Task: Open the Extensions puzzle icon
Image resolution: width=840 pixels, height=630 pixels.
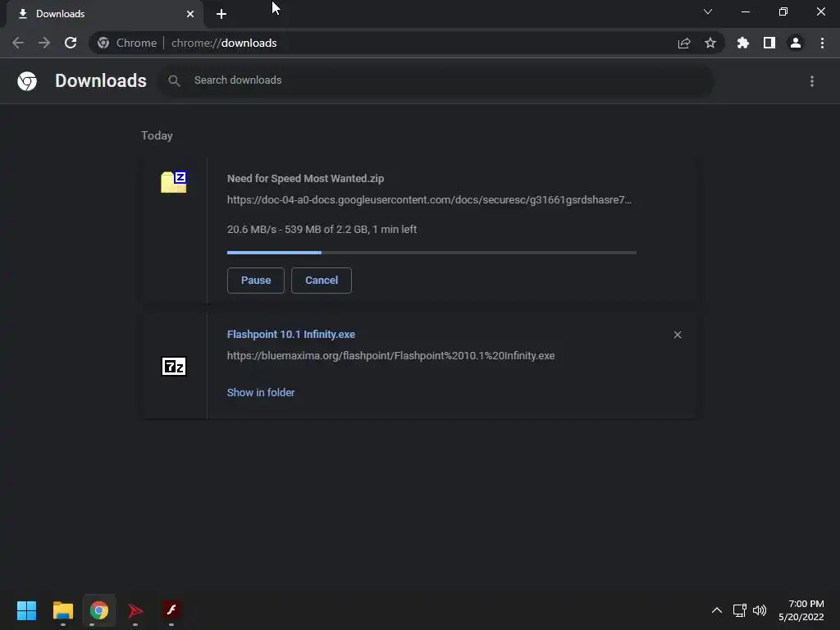Action: coord(743,43)
